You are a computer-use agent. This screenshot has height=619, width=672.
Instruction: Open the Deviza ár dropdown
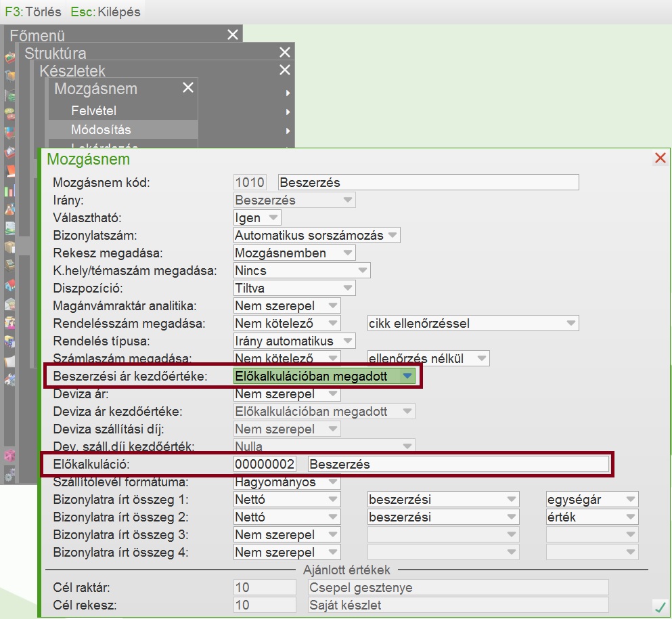tap(287, 393)
